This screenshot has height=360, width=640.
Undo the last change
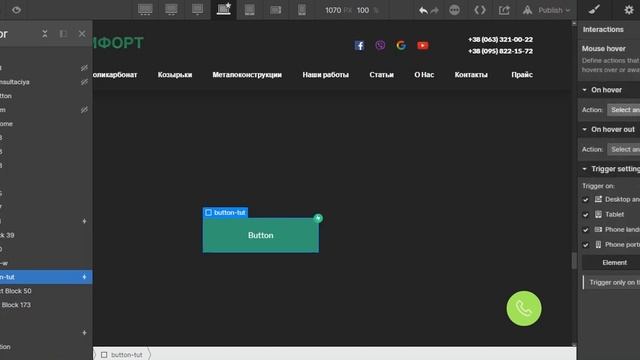423,10
